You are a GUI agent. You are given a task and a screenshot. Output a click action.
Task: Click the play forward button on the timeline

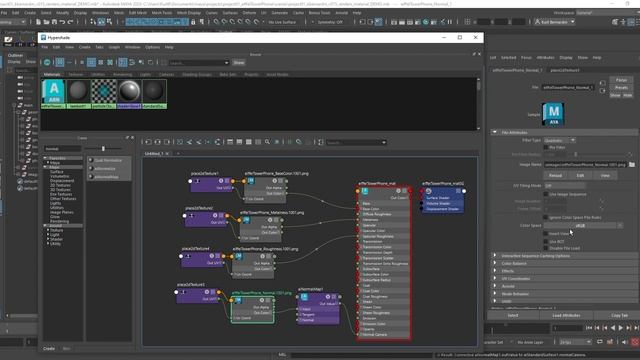[621, 328]
